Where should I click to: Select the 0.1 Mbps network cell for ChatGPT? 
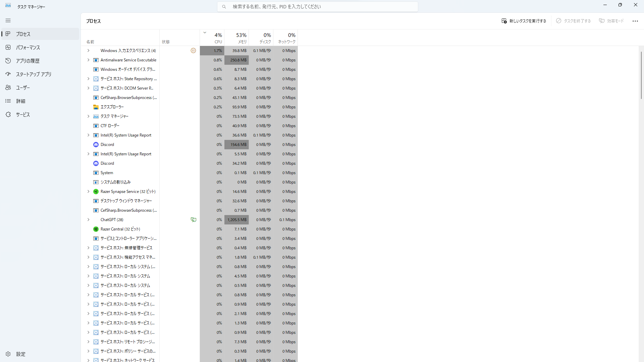point(285,220)
